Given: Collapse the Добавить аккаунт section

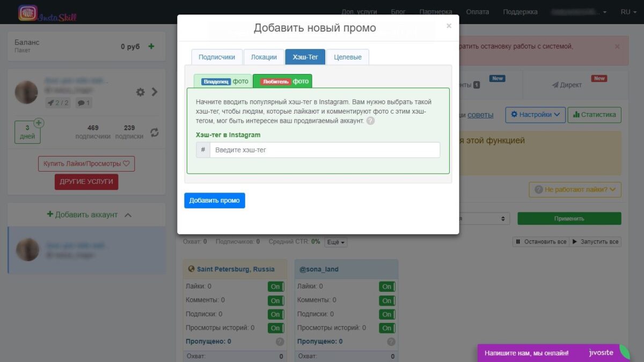Looking at the screenshot, I should (x=128, y=215).
